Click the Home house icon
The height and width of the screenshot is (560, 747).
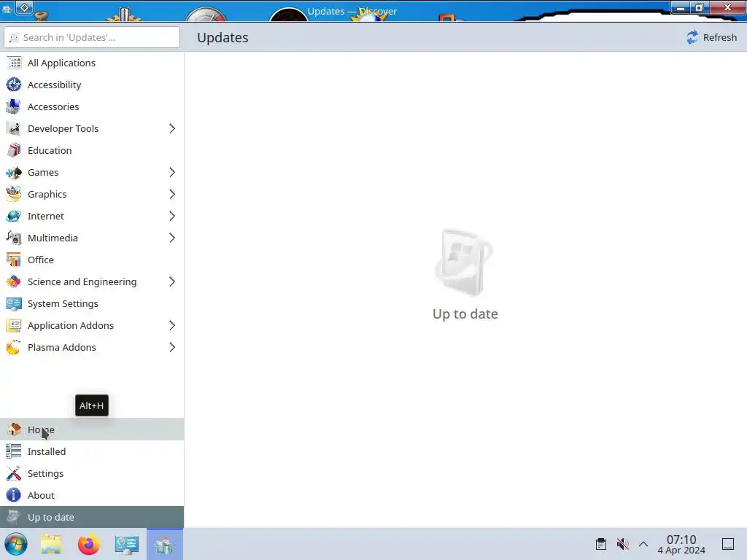tap(14, 429)
